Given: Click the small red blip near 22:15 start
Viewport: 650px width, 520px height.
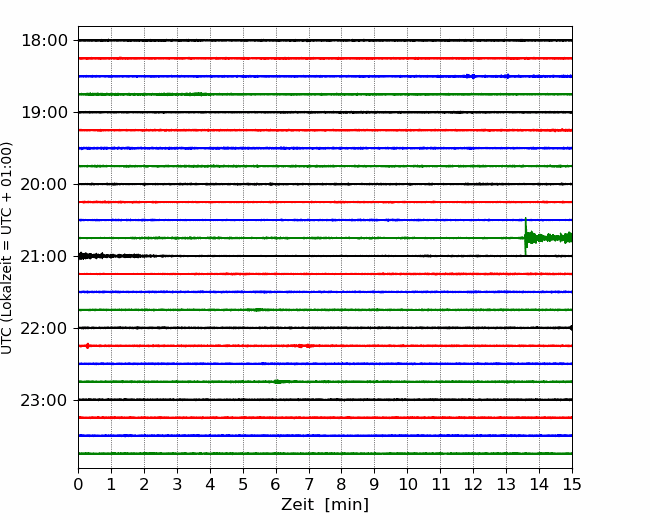Looking at the screenshot, I should [x=87, y=346].
